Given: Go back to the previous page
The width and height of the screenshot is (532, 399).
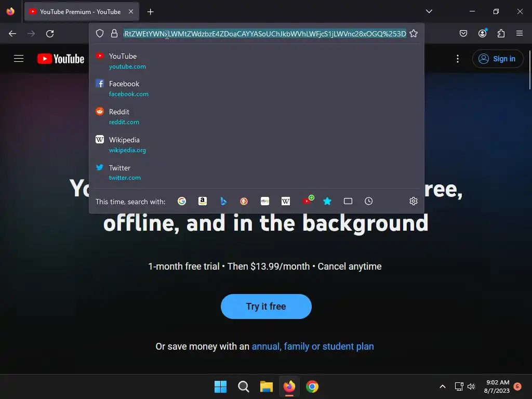Looking at the screenshot, I should click(12, 34).
